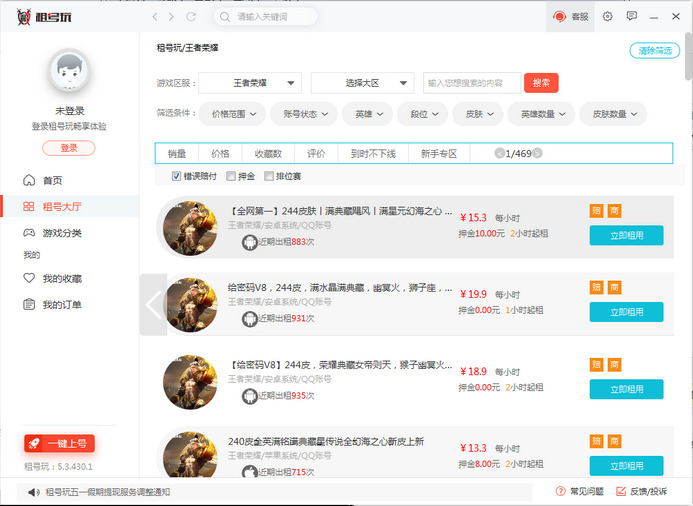
Task: Click Apple icon on 715次 listing
Action: pyautogui.click(x=249, y=472)
